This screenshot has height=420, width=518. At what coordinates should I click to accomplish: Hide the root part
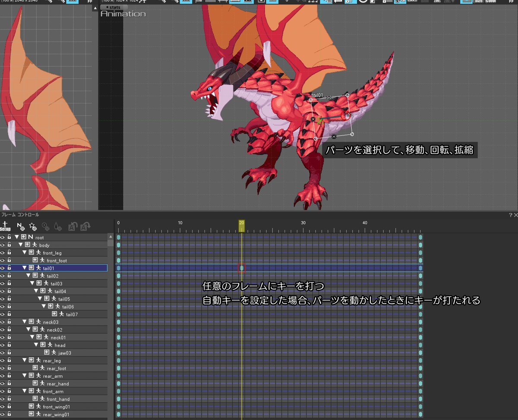pyautogui.click(x=3, y=237)
